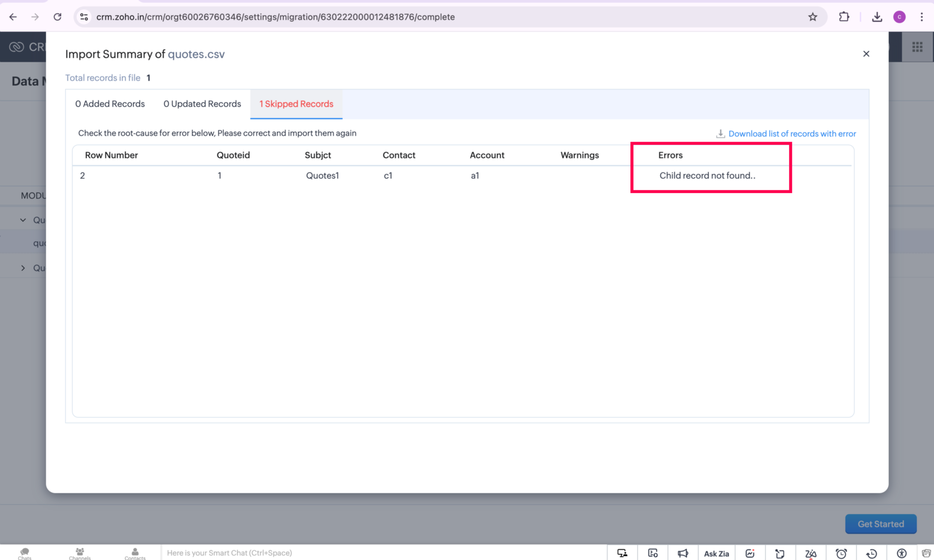Click the Chats icon in bottom bar

click(24, 553)
